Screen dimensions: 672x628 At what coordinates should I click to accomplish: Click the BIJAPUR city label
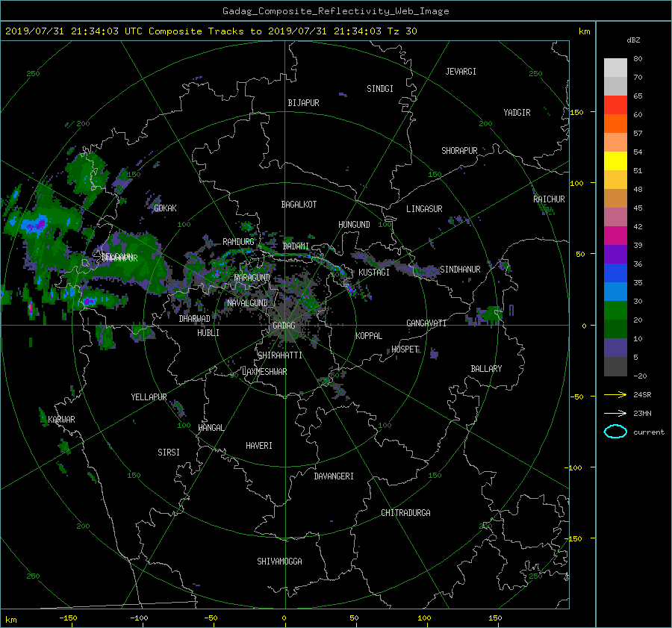(x=303, y=103)
